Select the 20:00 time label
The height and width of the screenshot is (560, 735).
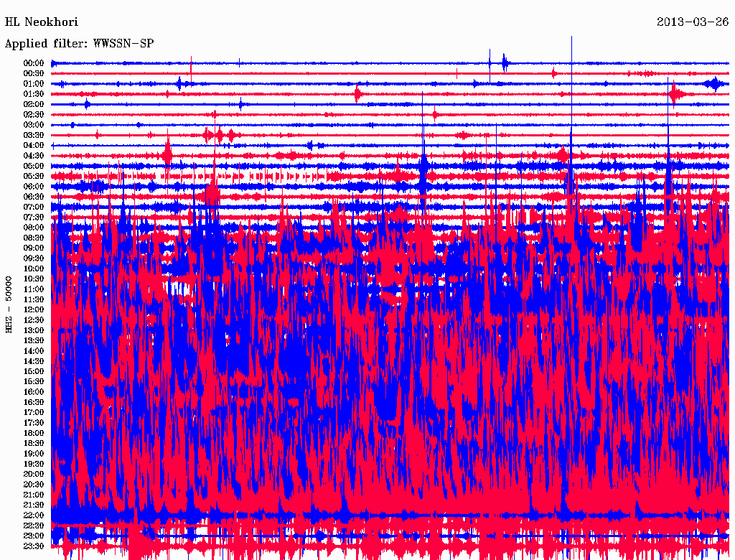coord(34,474)
